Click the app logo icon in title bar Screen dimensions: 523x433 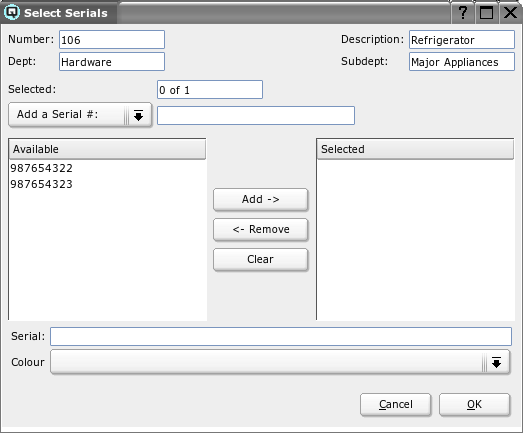pyautogui.click(x=12, y=13)
